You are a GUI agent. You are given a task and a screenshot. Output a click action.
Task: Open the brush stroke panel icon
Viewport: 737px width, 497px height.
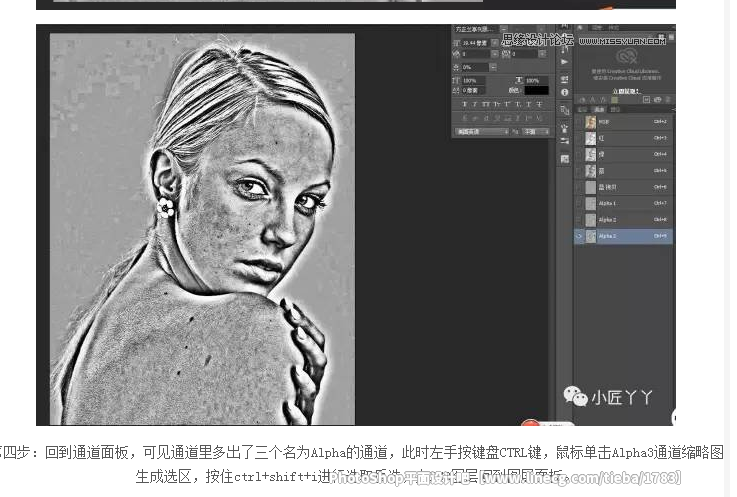pos(565,140)
